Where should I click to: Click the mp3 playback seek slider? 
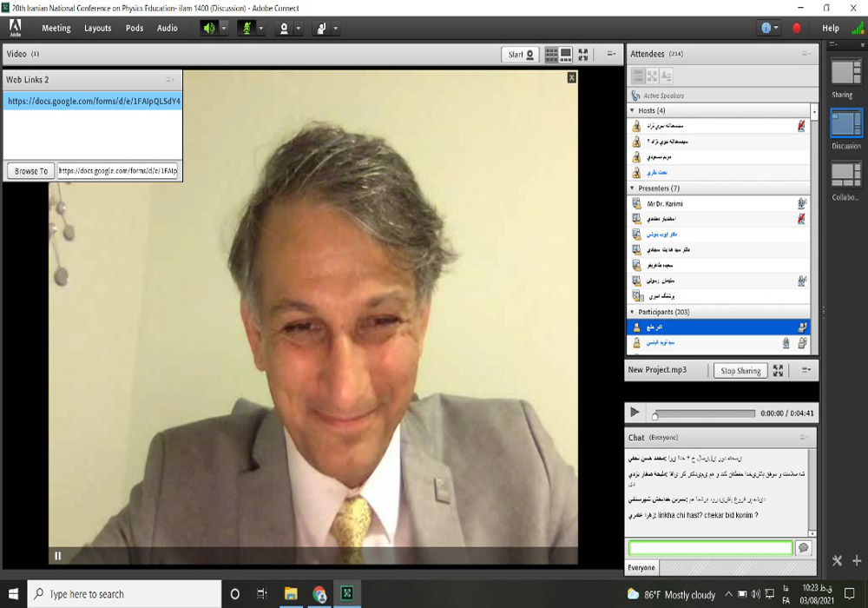(x=704, y=414)
